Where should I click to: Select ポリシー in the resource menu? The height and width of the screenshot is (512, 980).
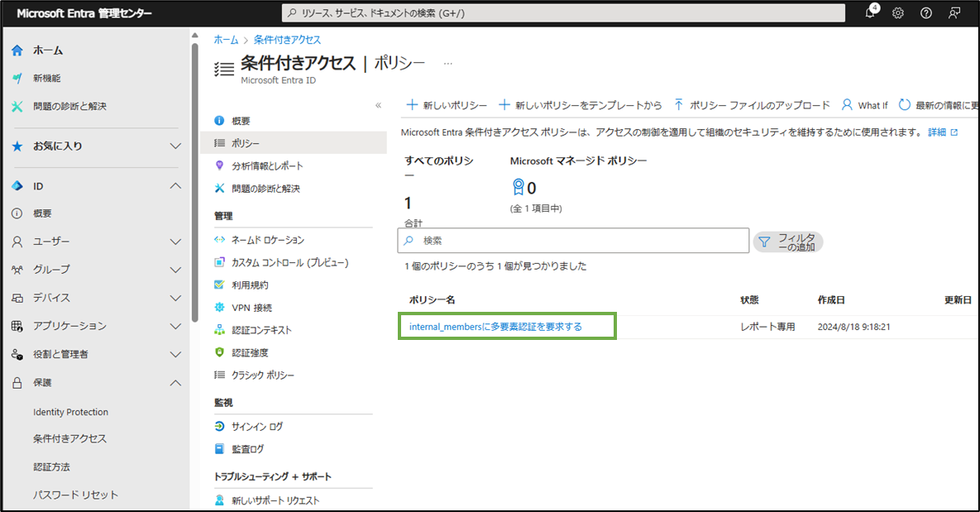point(294,142)
